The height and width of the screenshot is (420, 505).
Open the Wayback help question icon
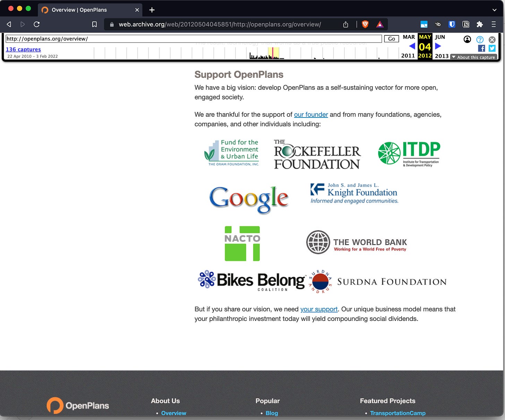click(x=480, y=39)
